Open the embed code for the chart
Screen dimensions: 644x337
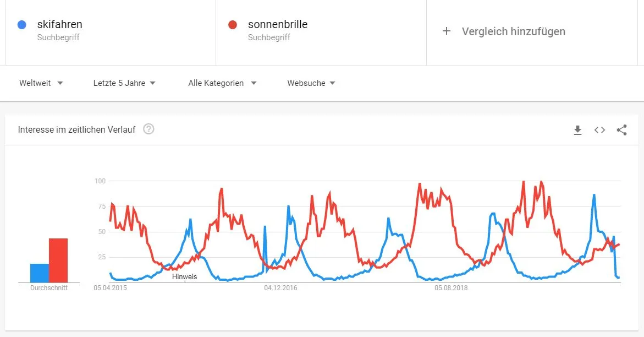point(599,130)
